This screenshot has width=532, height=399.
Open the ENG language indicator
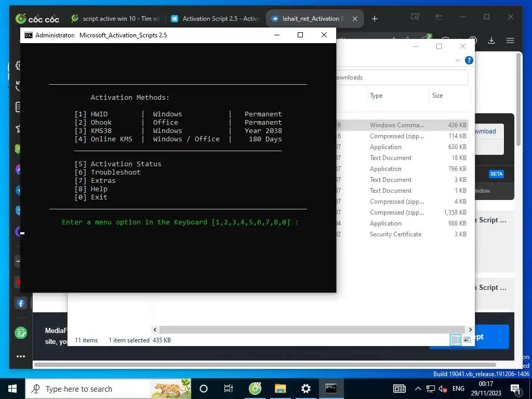tap(458, 389)
